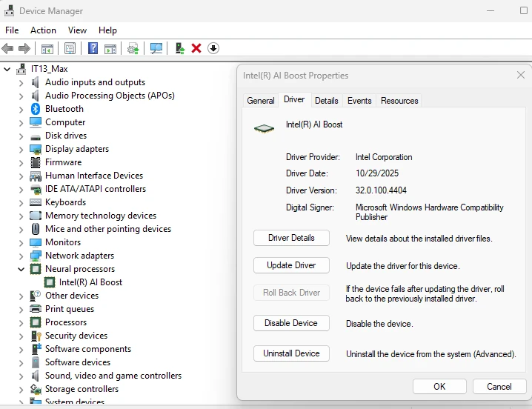Select the Disk drives icon
Viewport: 532px width, 409px height.
point(36,137)
